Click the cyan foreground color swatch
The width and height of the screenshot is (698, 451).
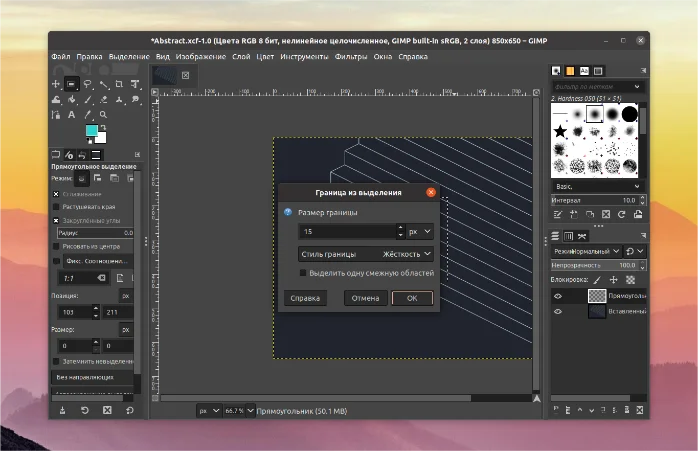[x=91, y=130]
